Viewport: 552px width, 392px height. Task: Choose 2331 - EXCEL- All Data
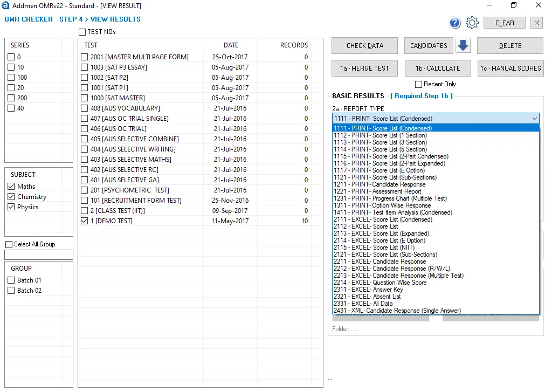tap(436, 304)
